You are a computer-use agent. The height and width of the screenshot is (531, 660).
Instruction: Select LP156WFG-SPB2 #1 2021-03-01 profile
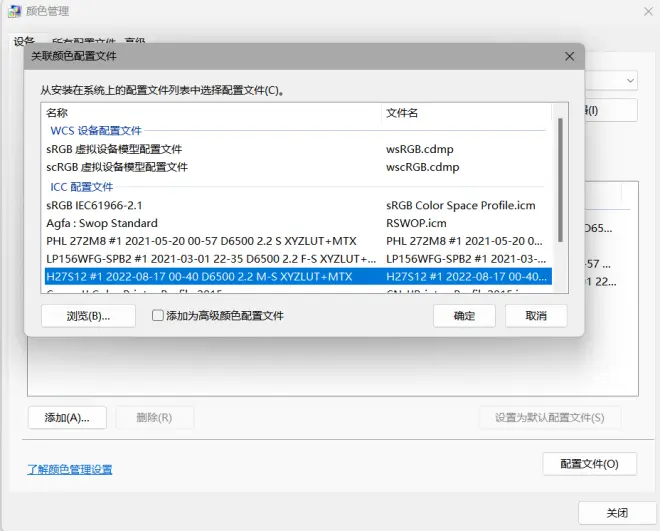[298, 259]
